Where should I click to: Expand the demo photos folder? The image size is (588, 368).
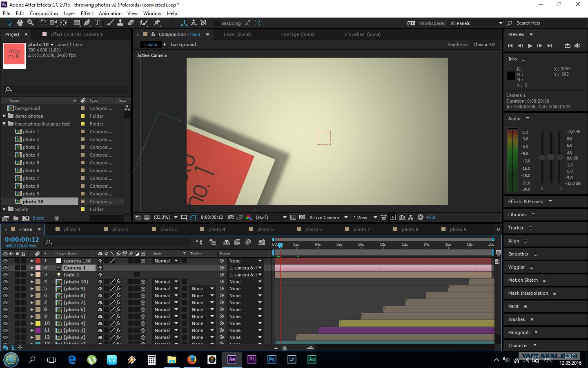(4, 116)
